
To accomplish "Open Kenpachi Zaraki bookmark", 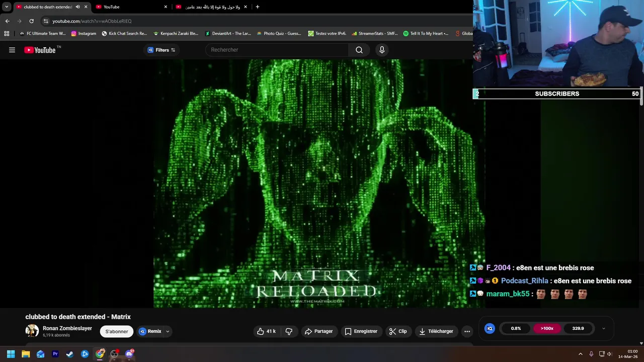I will [176, 34].
